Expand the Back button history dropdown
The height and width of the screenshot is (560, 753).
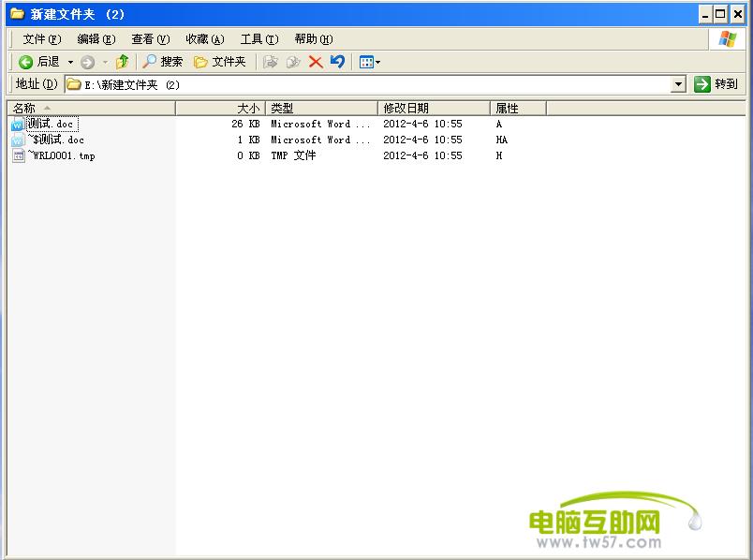[70, 62]
